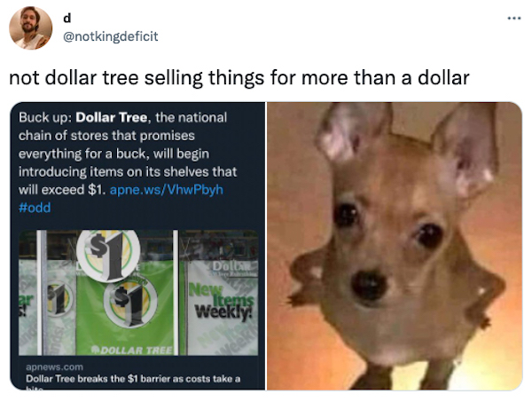Click the DOLLAR TREE watermark text
Image resolution: width=532 pixels, height=402 pixels.
(x=133, y=350)
